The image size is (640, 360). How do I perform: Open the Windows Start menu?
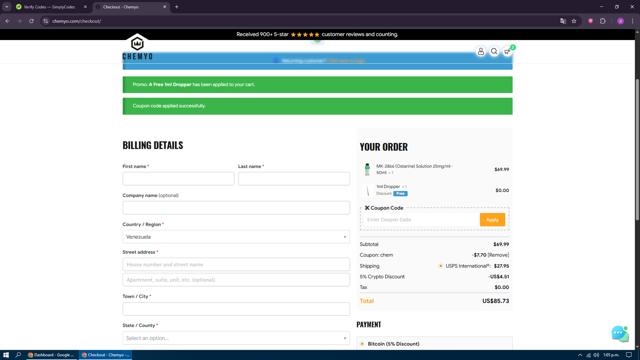pyautogui.click(x=6, y=355)
